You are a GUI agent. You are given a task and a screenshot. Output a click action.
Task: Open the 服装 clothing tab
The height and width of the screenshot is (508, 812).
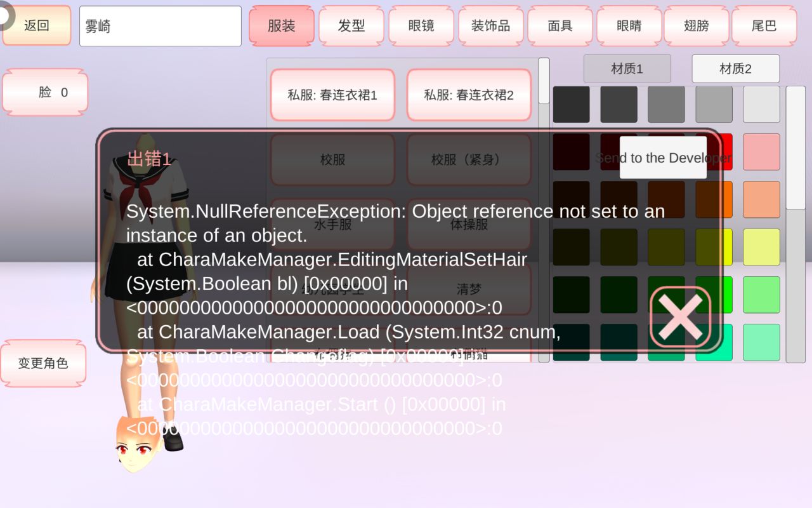[282, 26]
